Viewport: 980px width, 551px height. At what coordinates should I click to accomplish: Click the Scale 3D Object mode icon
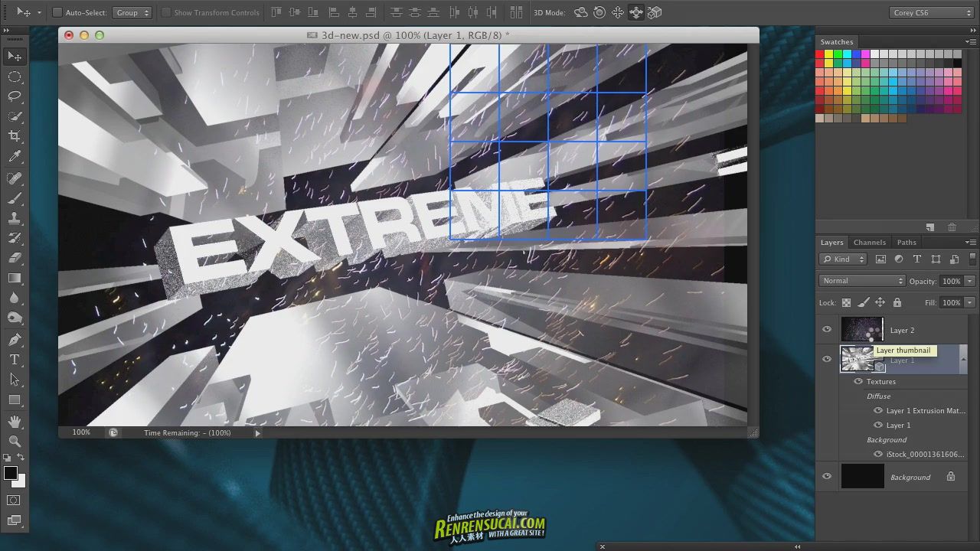pyautogui.click(x=655, y=12)
